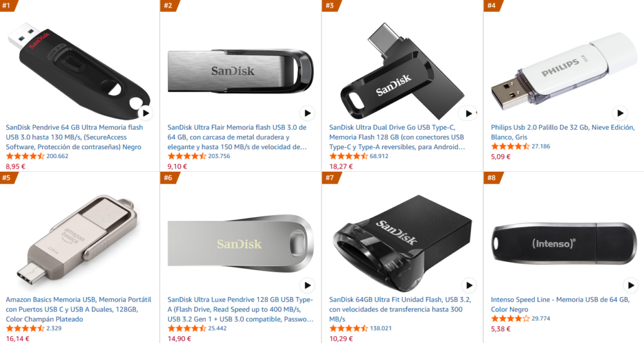The image size is (644, 343).
Task: View the 138.021 ratings for Ultra Fit
Action: (380, 329)
